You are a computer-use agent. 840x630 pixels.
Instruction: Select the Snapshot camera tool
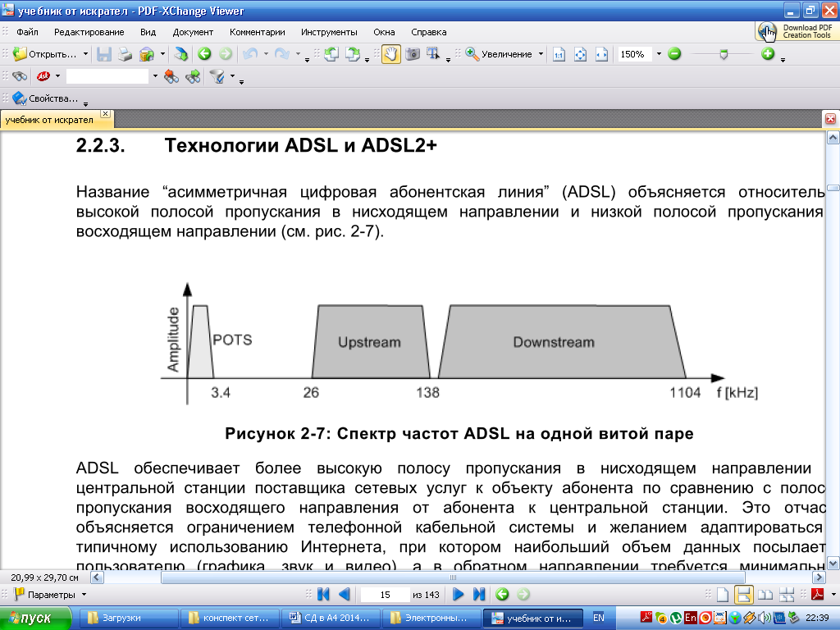tap(413, 54)
